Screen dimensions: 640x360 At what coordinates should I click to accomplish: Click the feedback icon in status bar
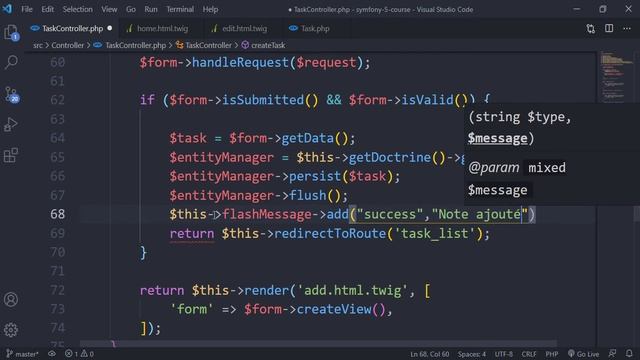point(612,354)
